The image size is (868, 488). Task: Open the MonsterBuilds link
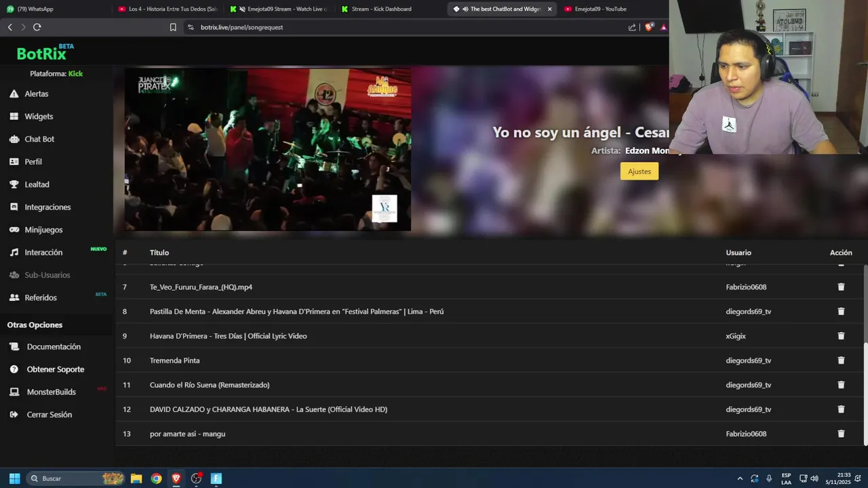coord(51,392)
